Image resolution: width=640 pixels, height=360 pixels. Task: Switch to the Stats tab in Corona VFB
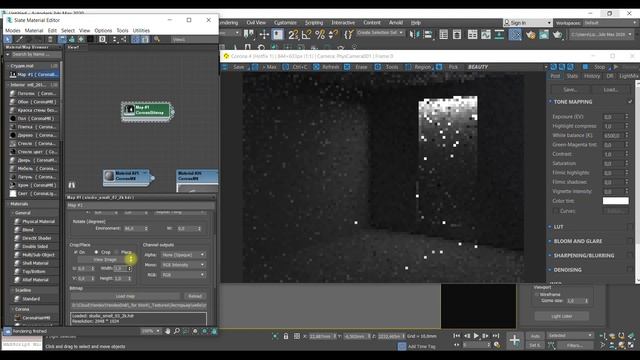pos(572,76)
